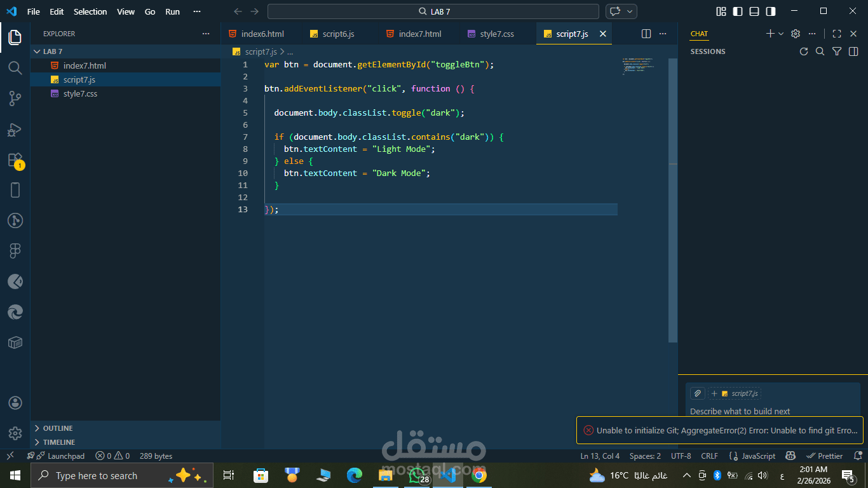
Task: Open the File menu
Action: pos(34,11)
